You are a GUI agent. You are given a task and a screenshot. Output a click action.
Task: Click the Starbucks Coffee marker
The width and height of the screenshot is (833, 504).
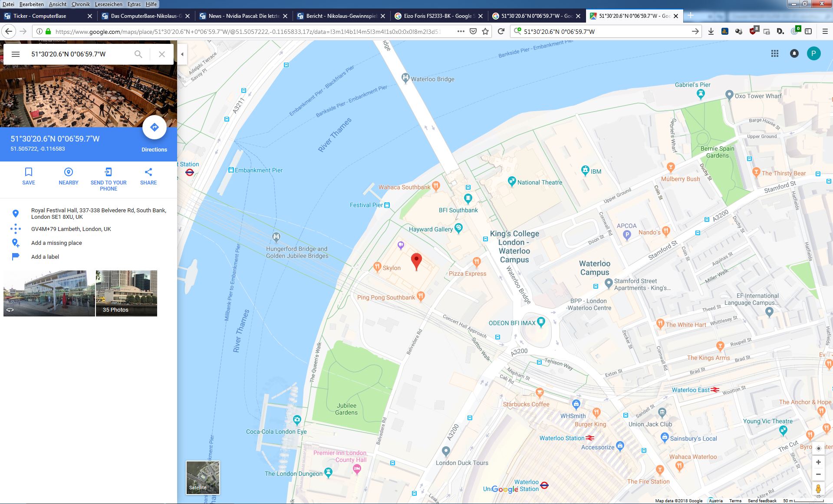click(x=540, y=393)
